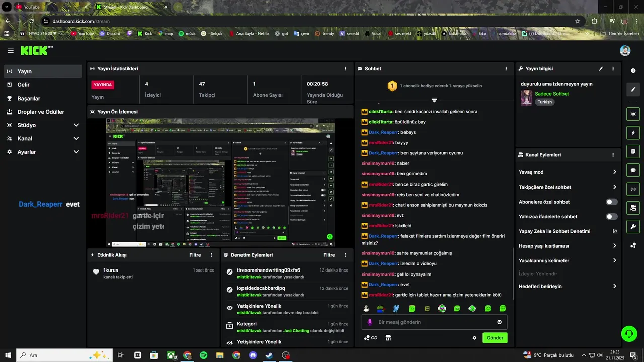
Task: Open the three-dot menu of Sohbet panel
Action: [x=506, y=68]
